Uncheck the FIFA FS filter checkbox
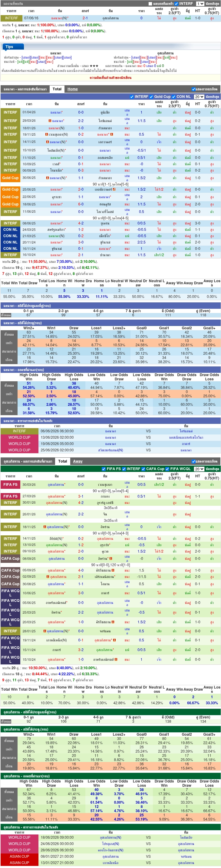 (104, 469)
